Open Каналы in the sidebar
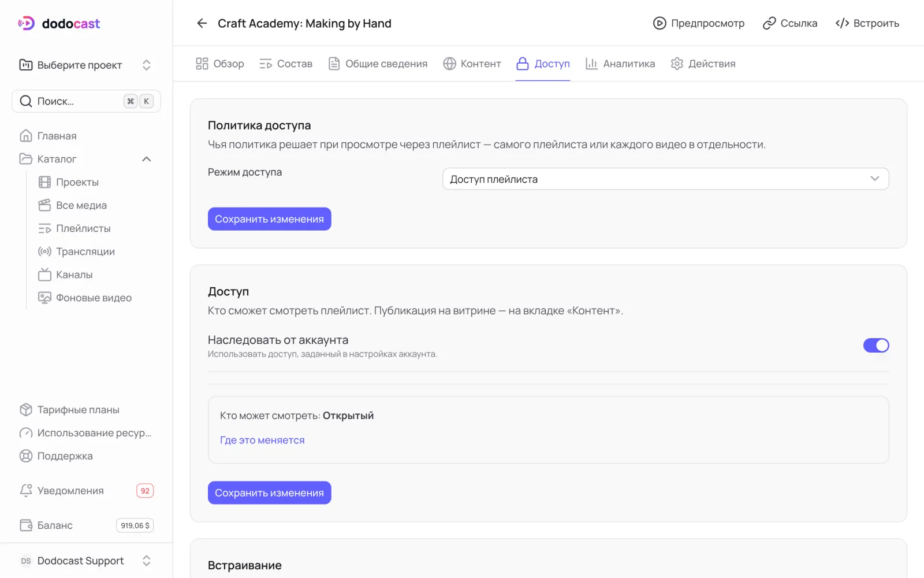 coord(74,275)
